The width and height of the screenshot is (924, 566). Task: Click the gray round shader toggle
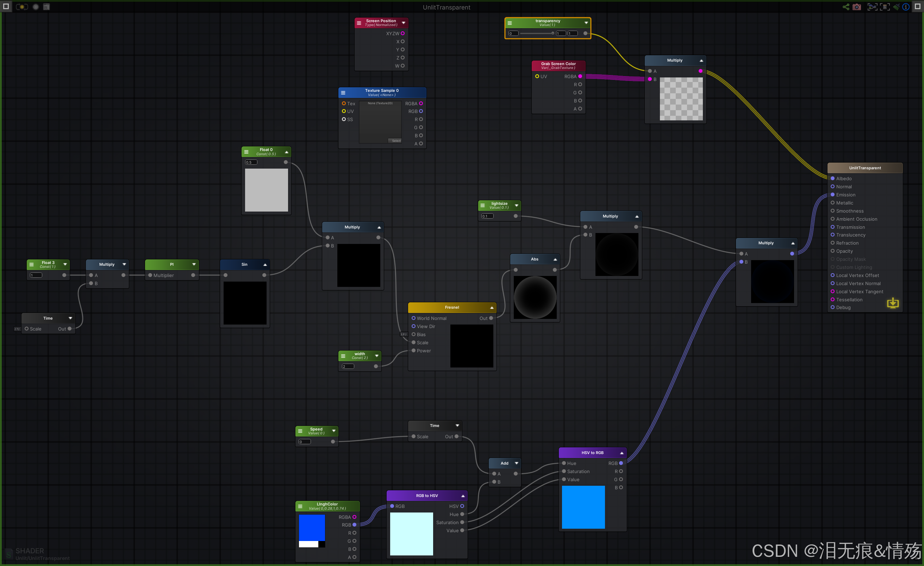point(36,7)
